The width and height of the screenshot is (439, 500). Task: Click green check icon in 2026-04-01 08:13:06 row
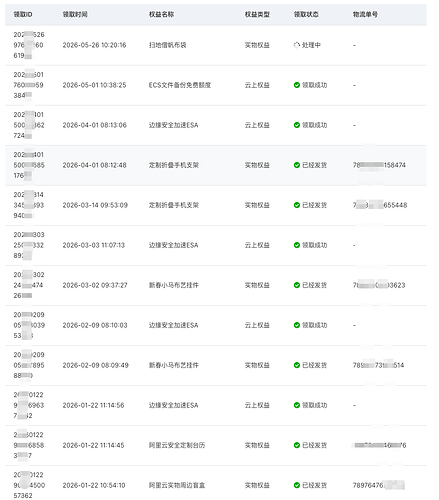tap(297, 125)
